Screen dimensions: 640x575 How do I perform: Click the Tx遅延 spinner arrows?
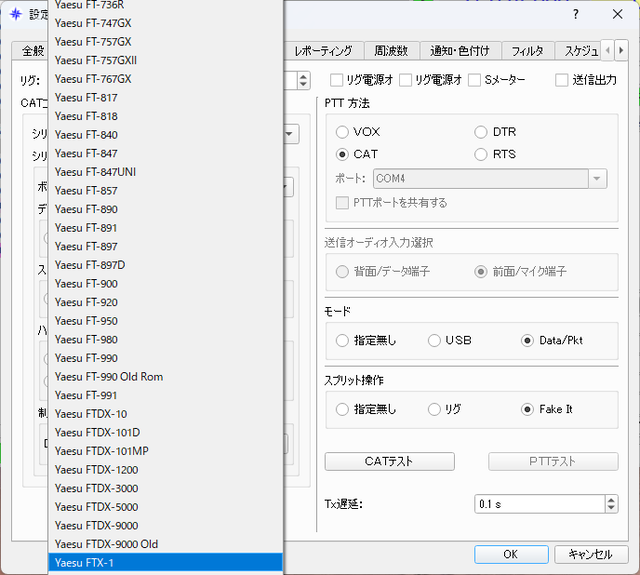(611, 504)
